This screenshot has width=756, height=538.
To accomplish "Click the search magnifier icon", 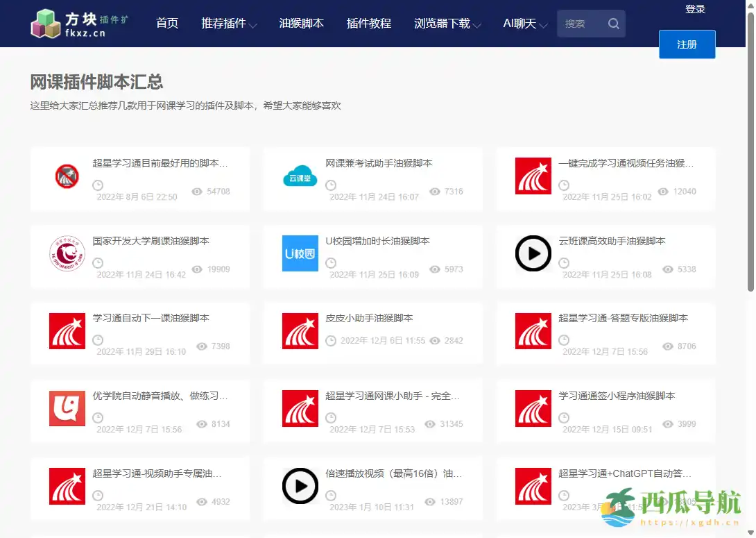I will [613, 23].
